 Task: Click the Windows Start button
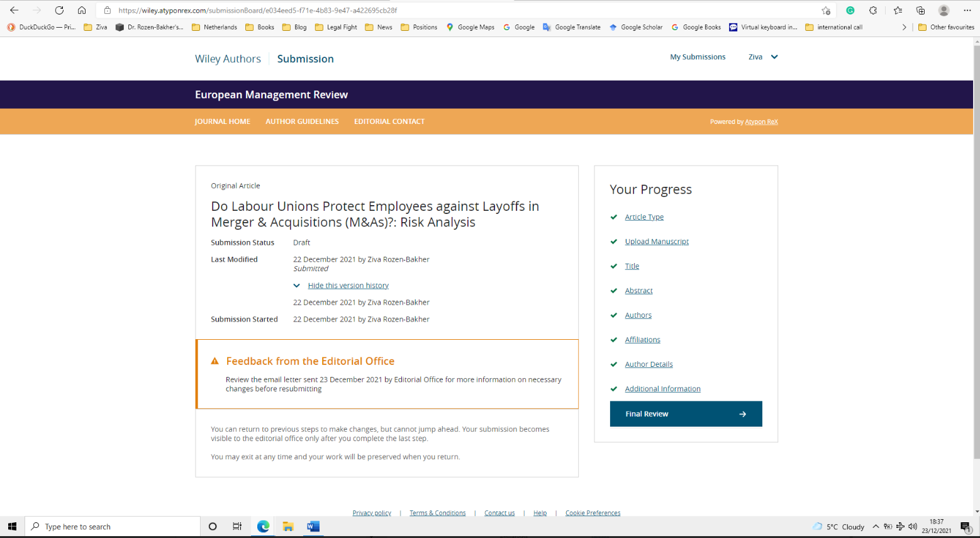click(x=12, y=527)
